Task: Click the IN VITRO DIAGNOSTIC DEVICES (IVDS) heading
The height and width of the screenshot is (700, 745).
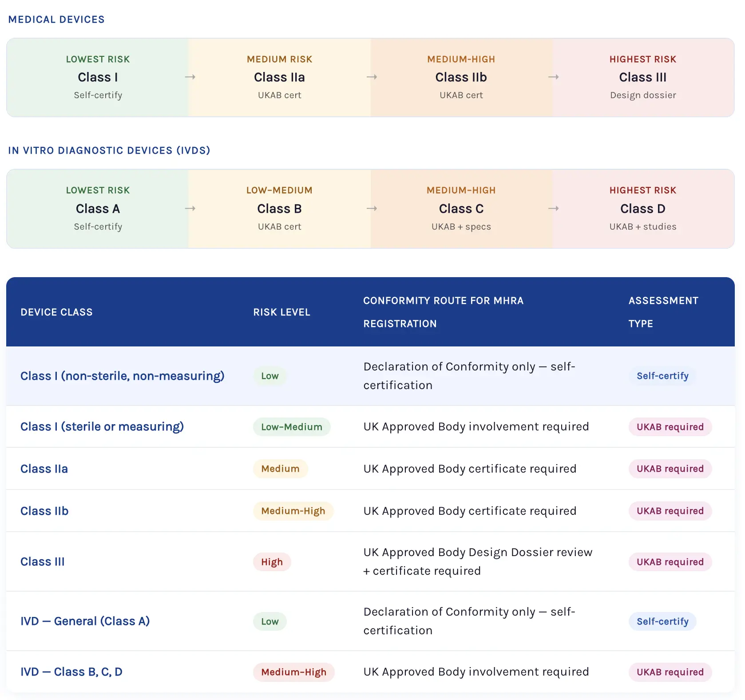Action: coord(109,151)
